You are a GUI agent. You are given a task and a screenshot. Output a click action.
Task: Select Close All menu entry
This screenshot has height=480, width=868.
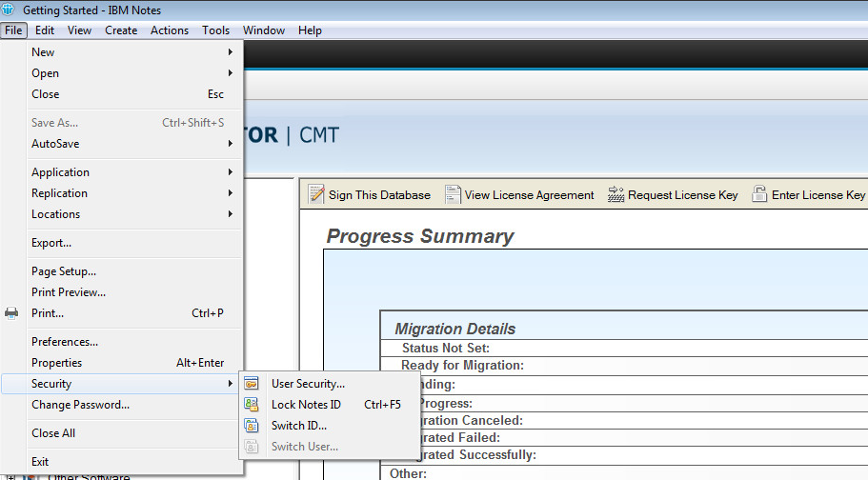coord(122,433)
